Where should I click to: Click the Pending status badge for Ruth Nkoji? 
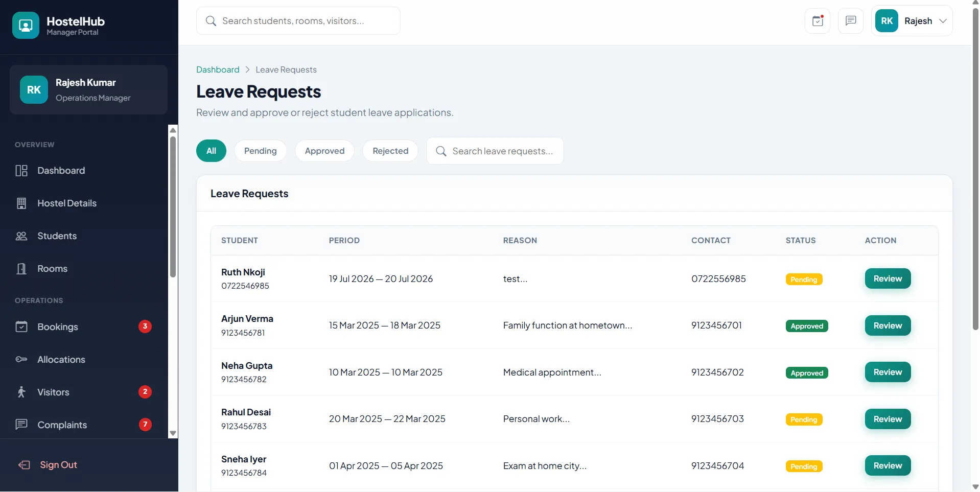804,279
